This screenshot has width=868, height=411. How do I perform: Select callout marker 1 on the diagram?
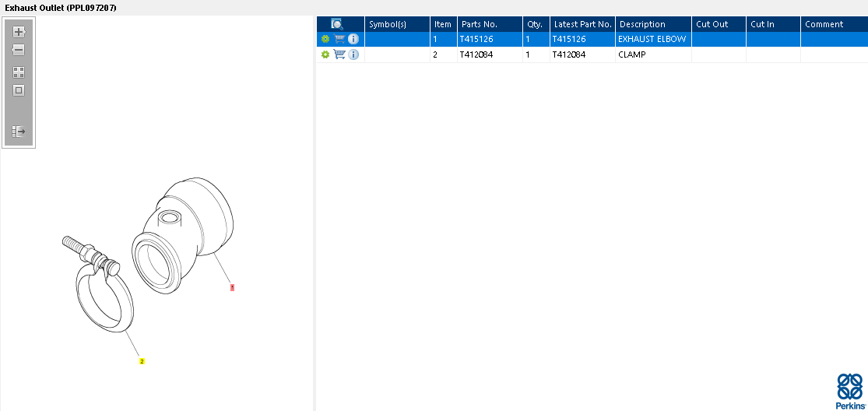[233, 287]
